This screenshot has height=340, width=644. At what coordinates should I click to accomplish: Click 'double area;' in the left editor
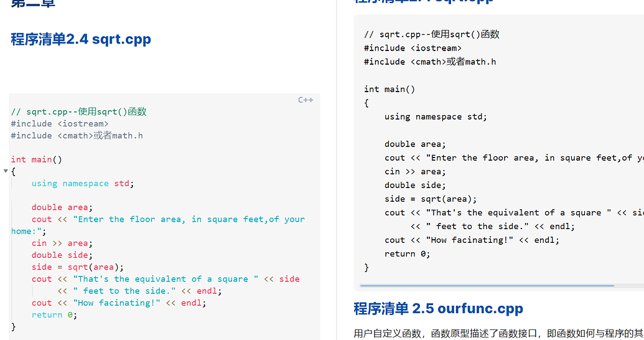pos(62,207)
